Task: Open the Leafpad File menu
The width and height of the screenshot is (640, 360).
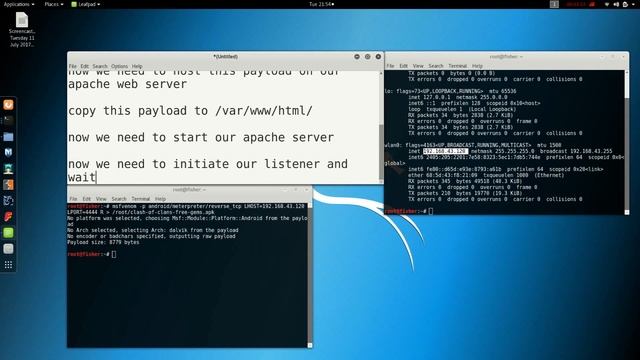Action: (x=73, y=66)
